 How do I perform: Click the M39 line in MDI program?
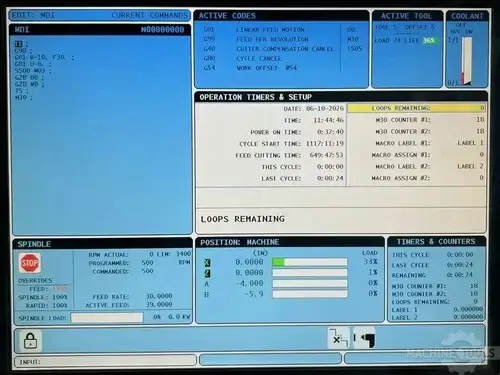[x=24, y=98]
